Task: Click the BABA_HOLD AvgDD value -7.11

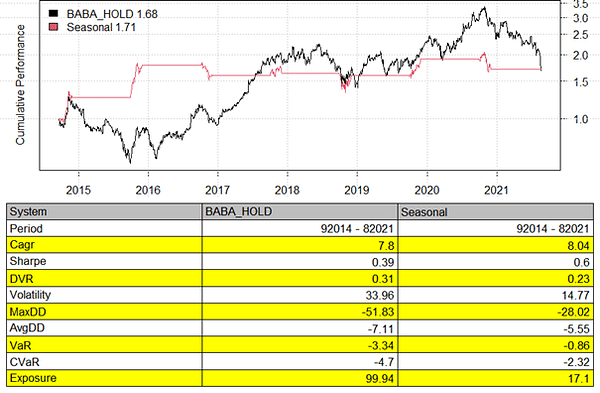Action: 381,329
